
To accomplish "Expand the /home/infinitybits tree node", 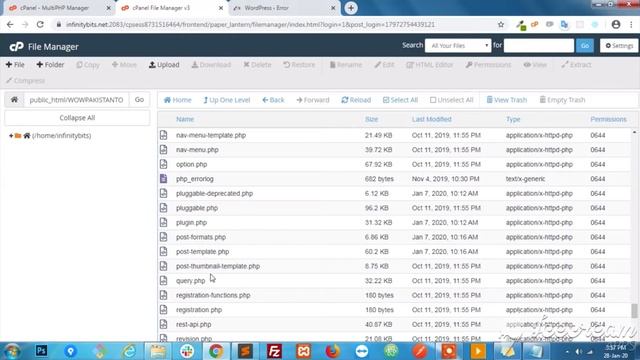I will pos(11,136).
